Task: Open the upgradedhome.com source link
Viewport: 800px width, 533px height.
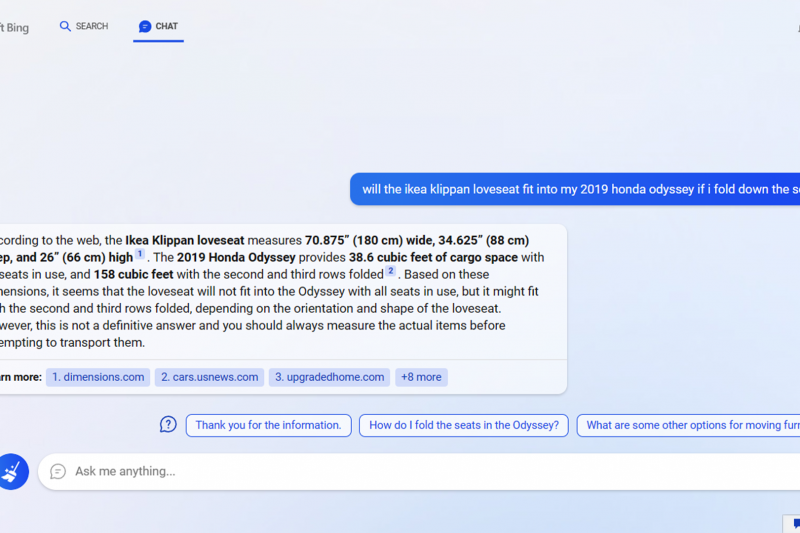Action: point(329,377)
